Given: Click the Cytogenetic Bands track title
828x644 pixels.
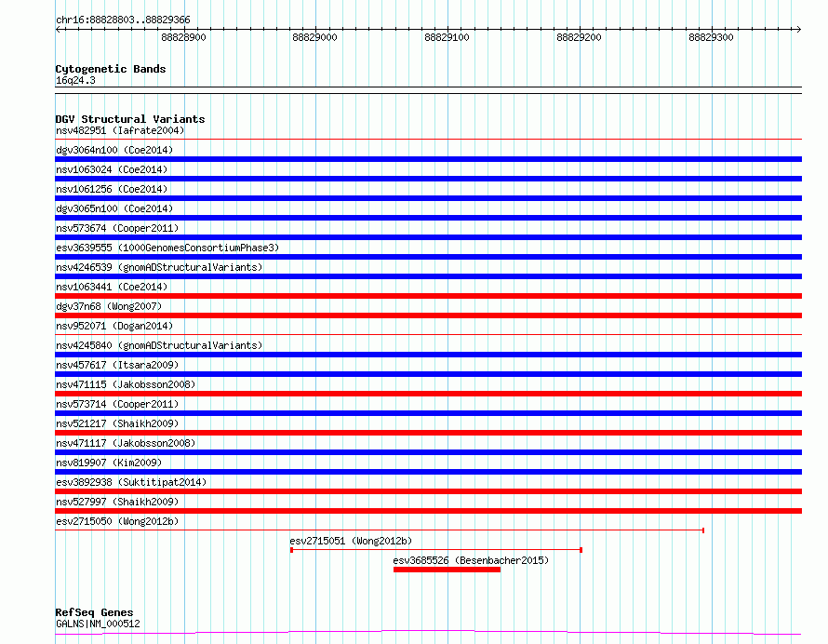Looking at the screenshot, I should [x=111, y=69].
